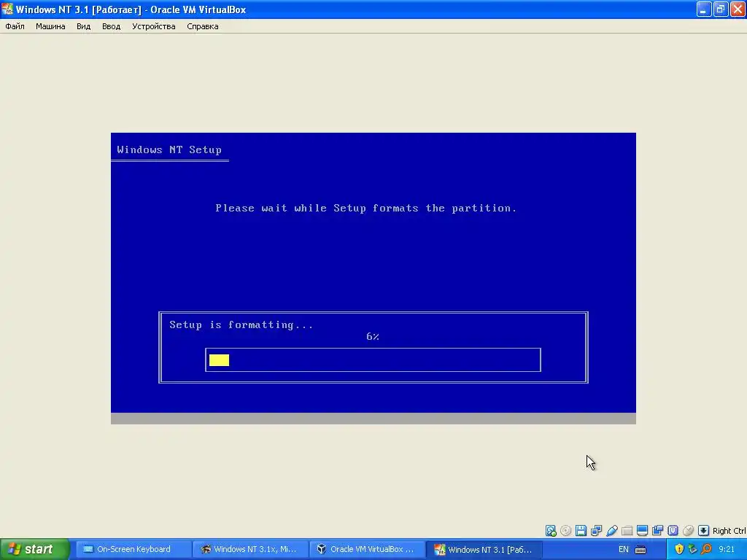Image resolution: width=747 pixels, height=560 pixels.
Task: Click the VirtualBox window title bar icon
Action: [x=7, y=9]
